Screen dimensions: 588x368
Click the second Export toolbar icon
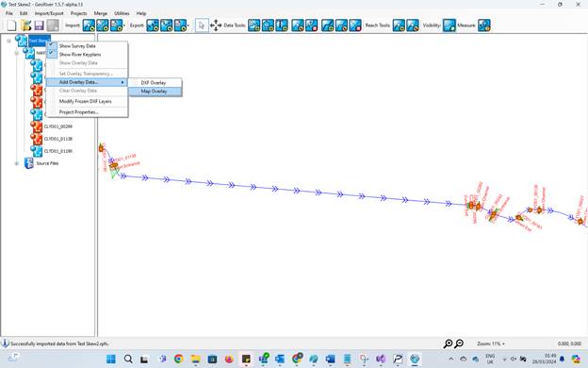pos(166,25)
